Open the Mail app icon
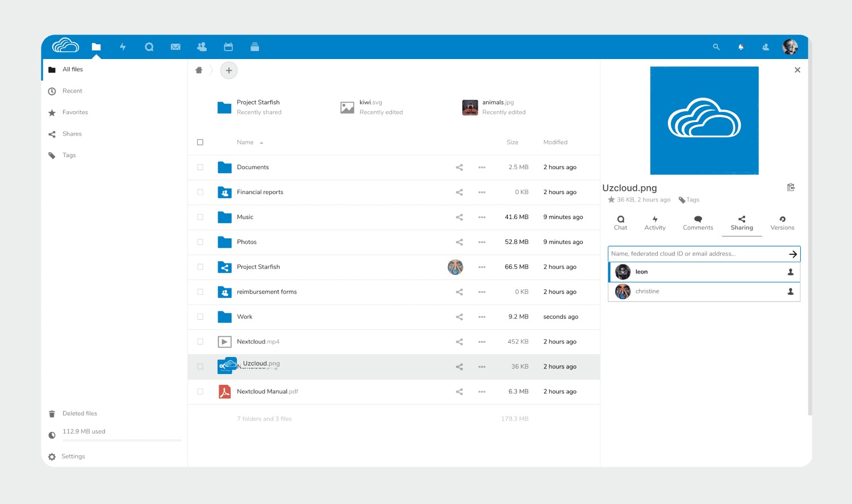 pyautogui.click(x=176, y=47)
